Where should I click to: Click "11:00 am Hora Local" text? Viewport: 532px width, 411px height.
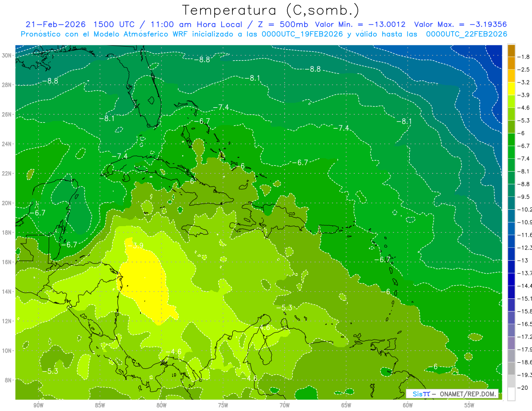tap(196, 24)
